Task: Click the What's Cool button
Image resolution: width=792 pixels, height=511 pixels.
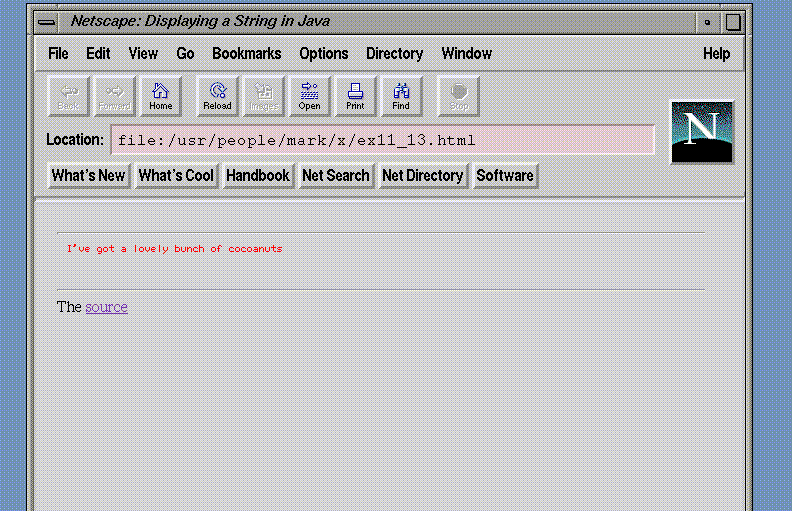Action: pyautogui.click(x=176, y=176)
